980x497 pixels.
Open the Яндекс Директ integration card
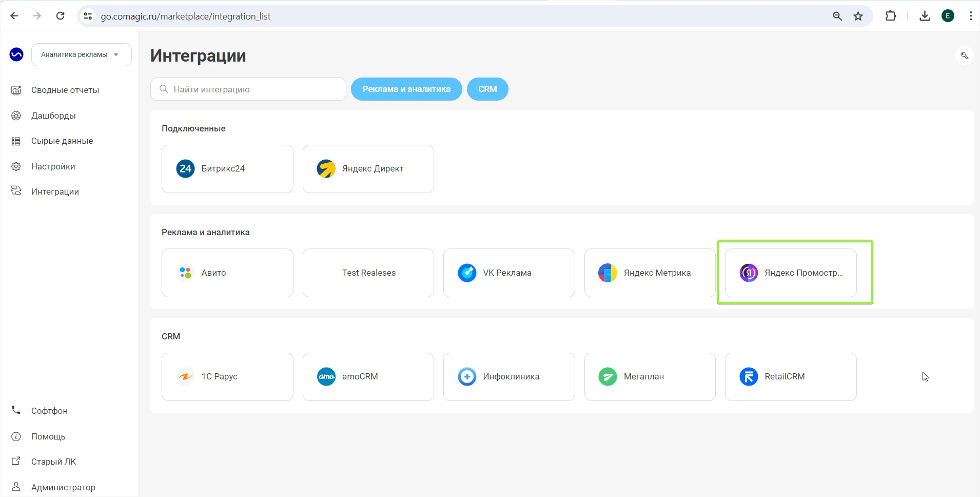coord(368,169)
